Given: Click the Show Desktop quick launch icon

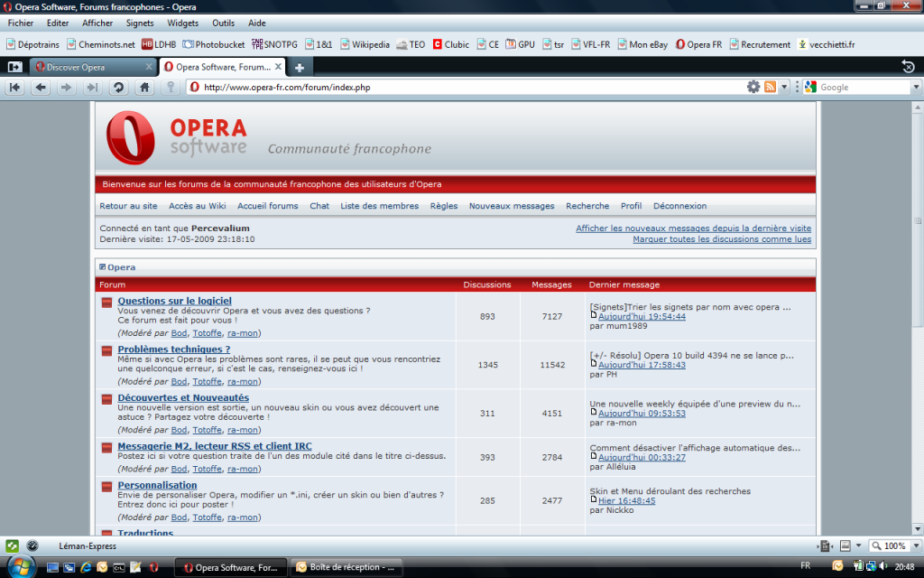Looking at the screenshot, I should [52, 567].
